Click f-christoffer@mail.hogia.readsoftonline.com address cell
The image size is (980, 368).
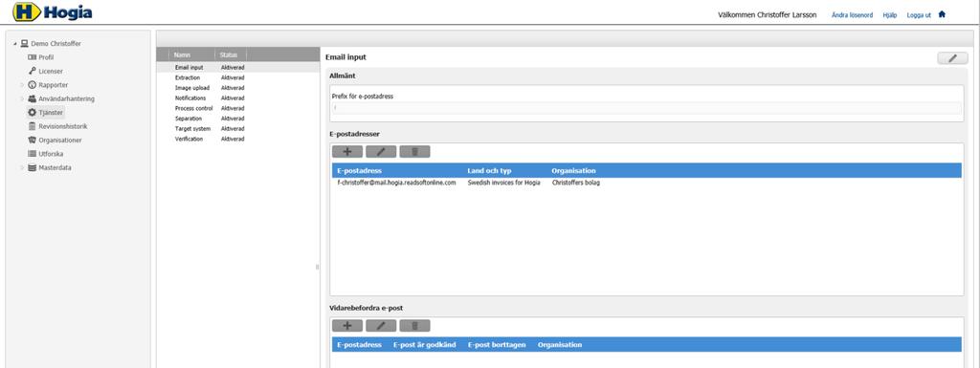[x=397, y=183]
